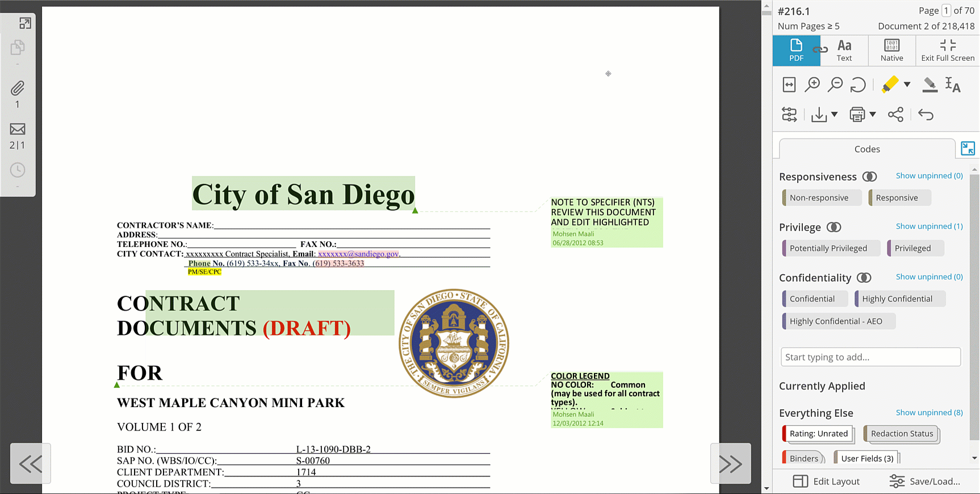
Task: Click the City of San Diego seal image
Action: point(454,343)
